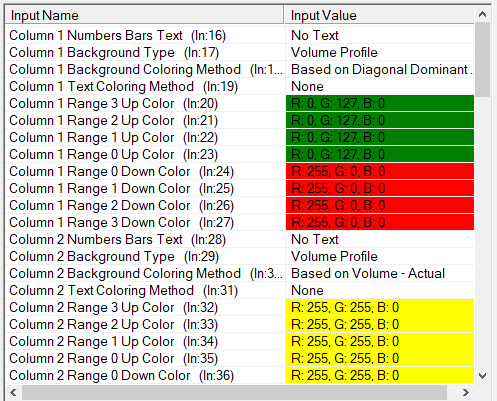The width and height of the screenshot is (497, 401).
Task: Click the horizontal scrollbar right arrow
Action: tap(466, 392)
